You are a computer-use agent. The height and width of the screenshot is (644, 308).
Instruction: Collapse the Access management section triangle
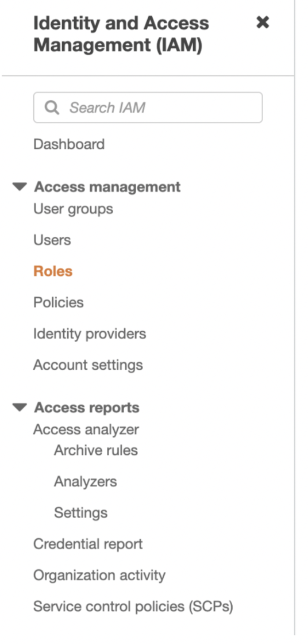pyautogui.click(x=20, y=187)
